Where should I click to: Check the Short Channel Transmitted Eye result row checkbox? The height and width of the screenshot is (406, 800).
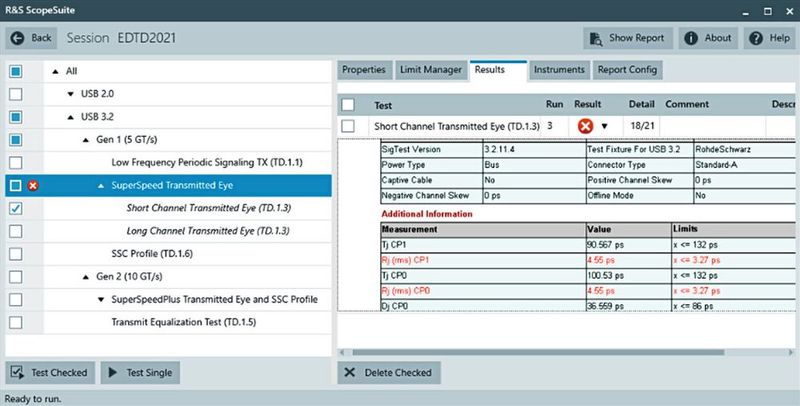(348, 126)
